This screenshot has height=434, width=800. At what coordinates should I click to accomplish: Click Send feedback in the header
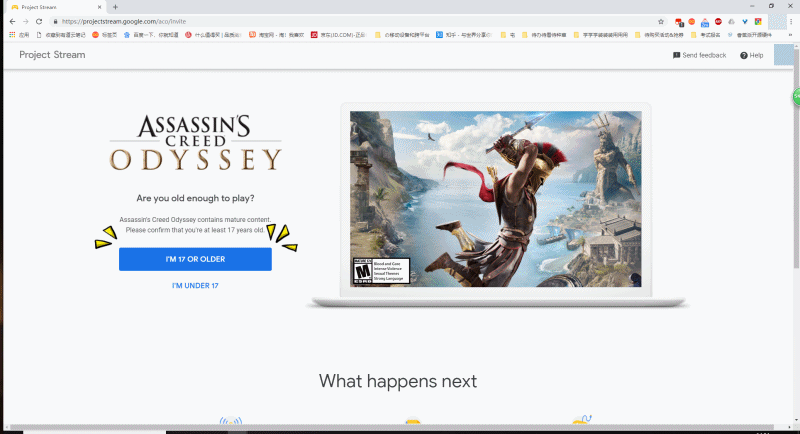coord(699,55)
